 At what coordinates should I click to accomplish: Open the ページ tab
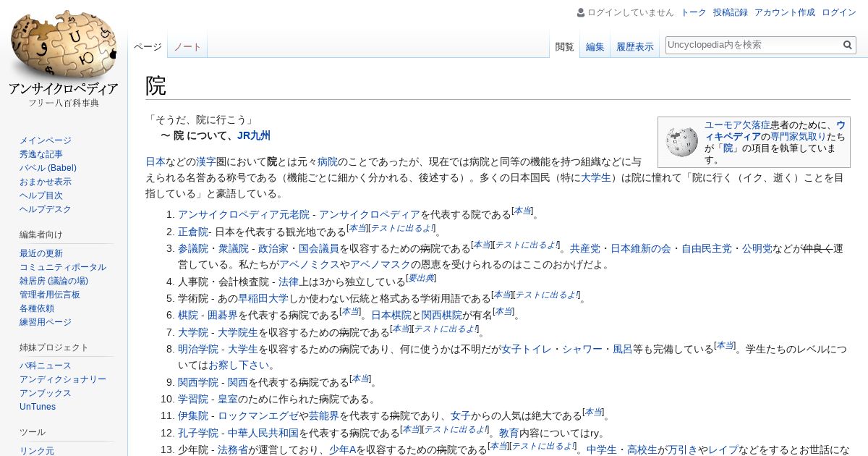[148, 46]
